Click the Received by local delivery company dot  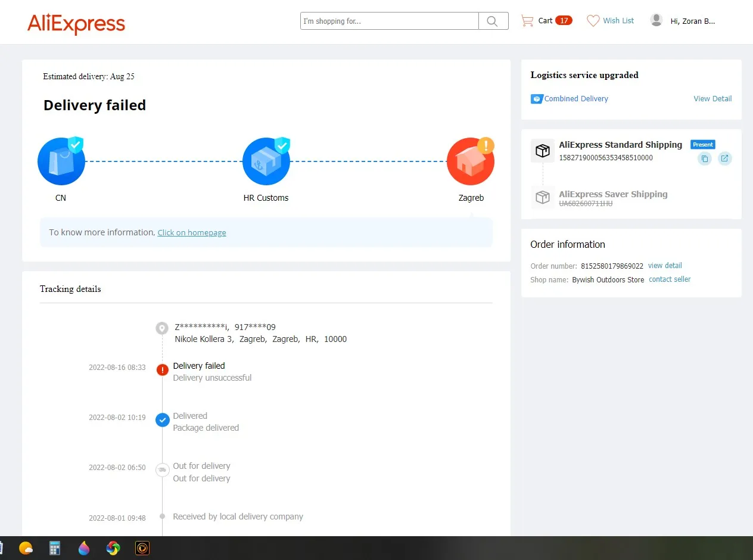[x=163, y=517]
